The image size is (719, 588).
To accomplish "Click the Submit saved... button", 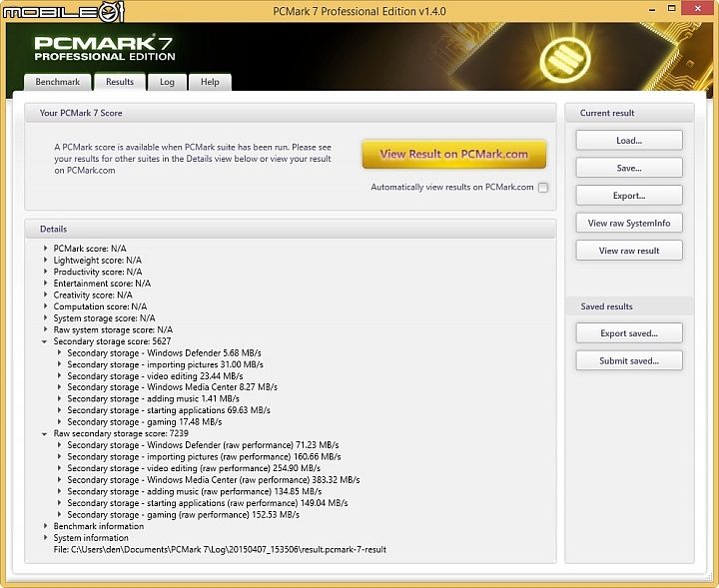I will tap(629, 360).
